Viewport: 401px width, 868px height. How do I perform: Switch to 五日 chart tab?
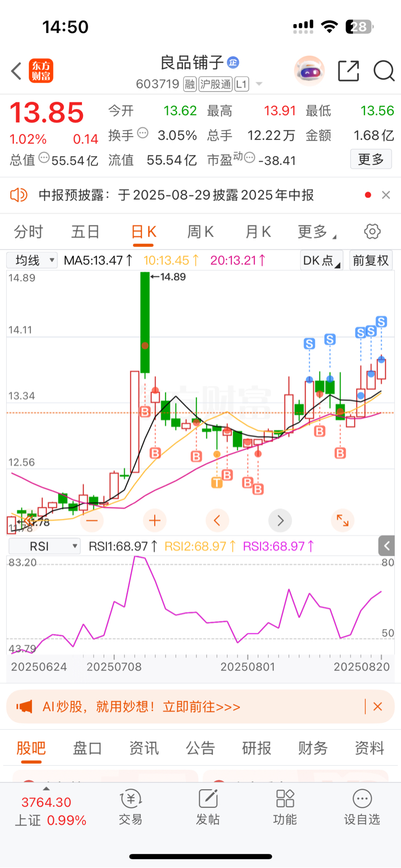tap(85, 231)
